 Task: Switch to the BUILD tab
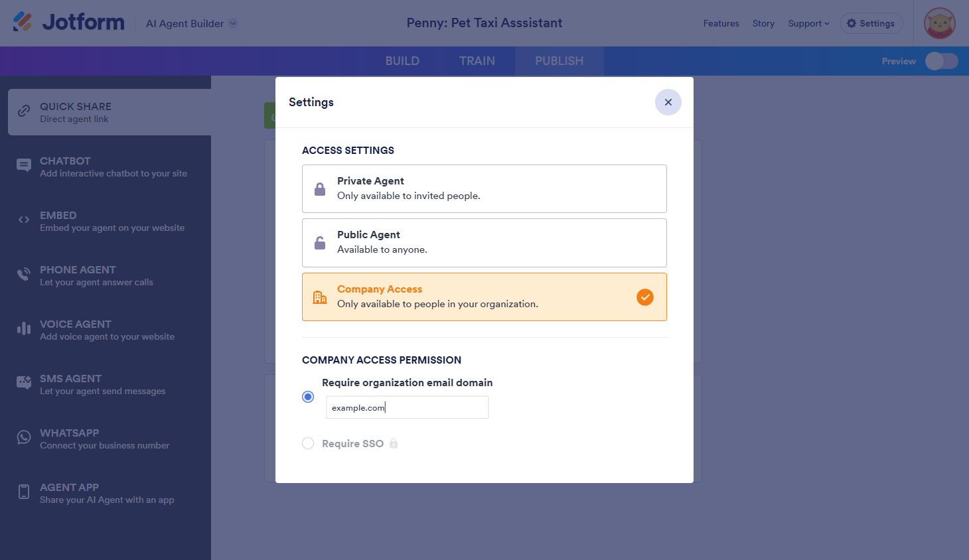402,61
